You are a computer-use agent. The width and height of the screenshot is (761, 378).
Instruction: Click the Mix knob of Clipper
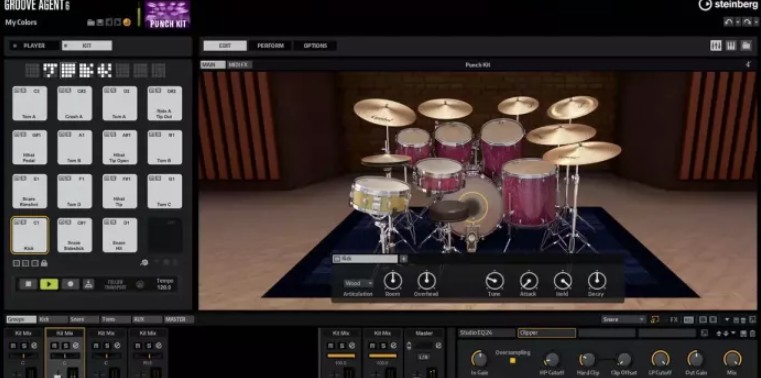tap(732, 360)
